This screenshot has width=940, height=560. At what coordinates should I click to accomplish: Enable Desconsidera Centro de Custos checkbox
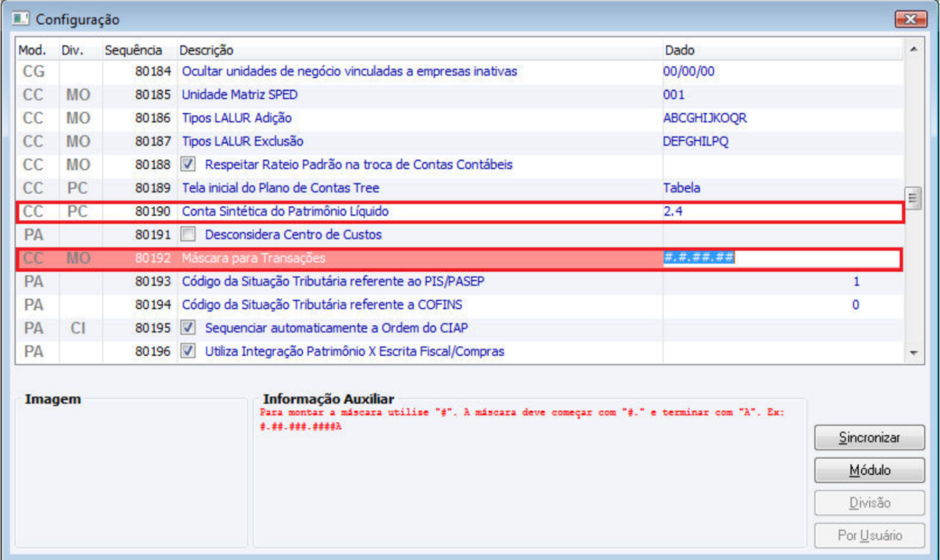(188, 234)
